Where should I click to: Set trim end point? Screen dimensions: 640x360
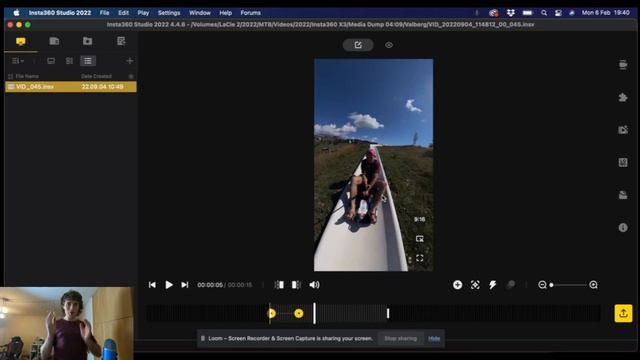(296, 285)
